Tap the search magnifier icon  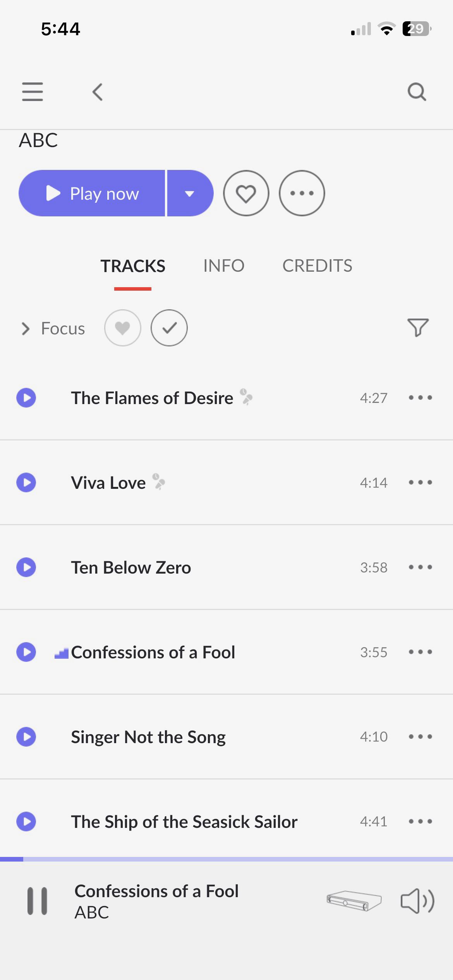point(417,92)
